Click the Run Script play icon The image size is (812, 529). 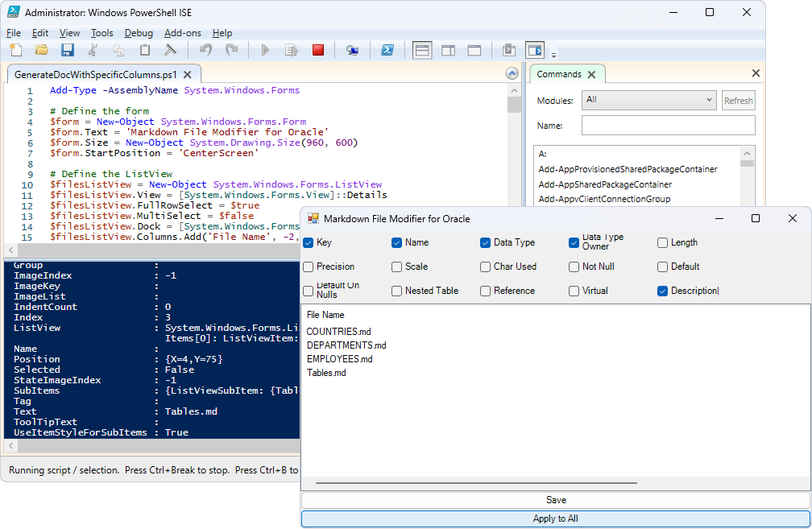[265, 50]
